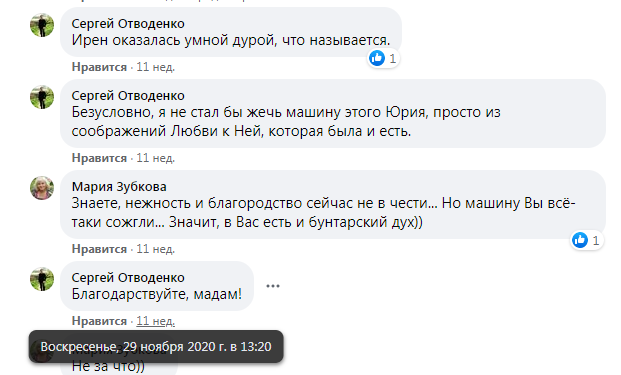Open Сергей Отводенко name above Благодарствуйте
The image size is (621, 375).
(x=128, y=278)
